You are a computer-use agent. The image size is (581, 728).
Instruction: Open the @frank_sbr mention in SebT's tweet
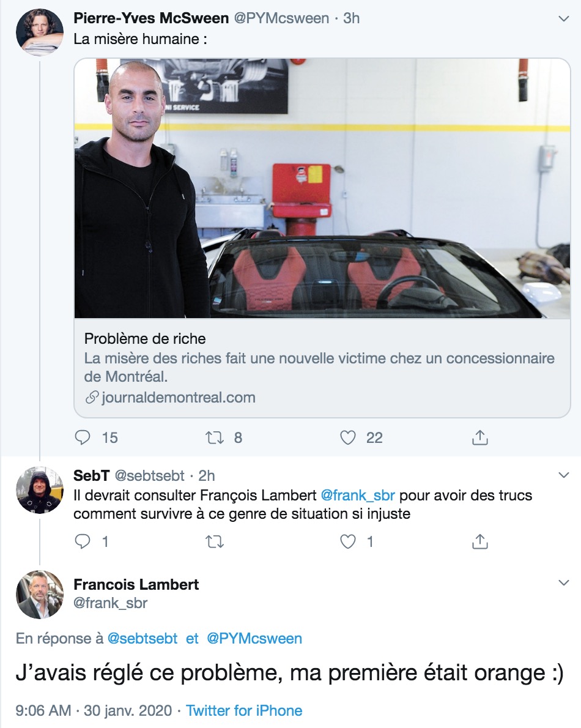point(358,496)
